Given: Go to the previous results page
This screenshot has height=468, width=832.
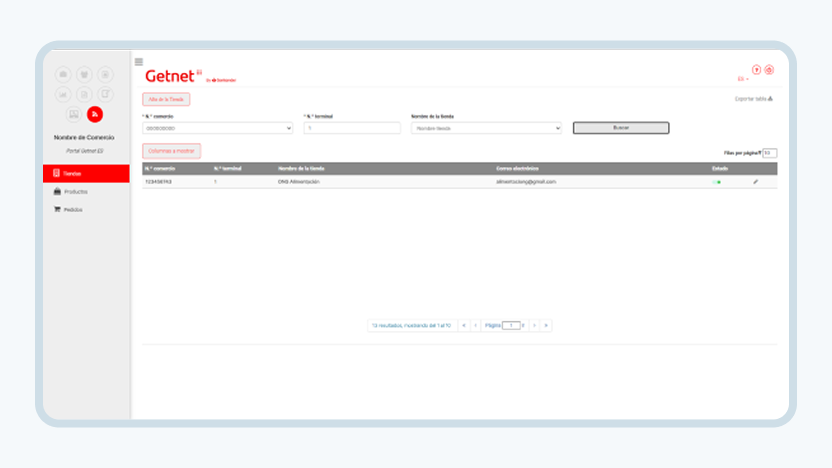Looking at the screenshot, I should 475,325.
